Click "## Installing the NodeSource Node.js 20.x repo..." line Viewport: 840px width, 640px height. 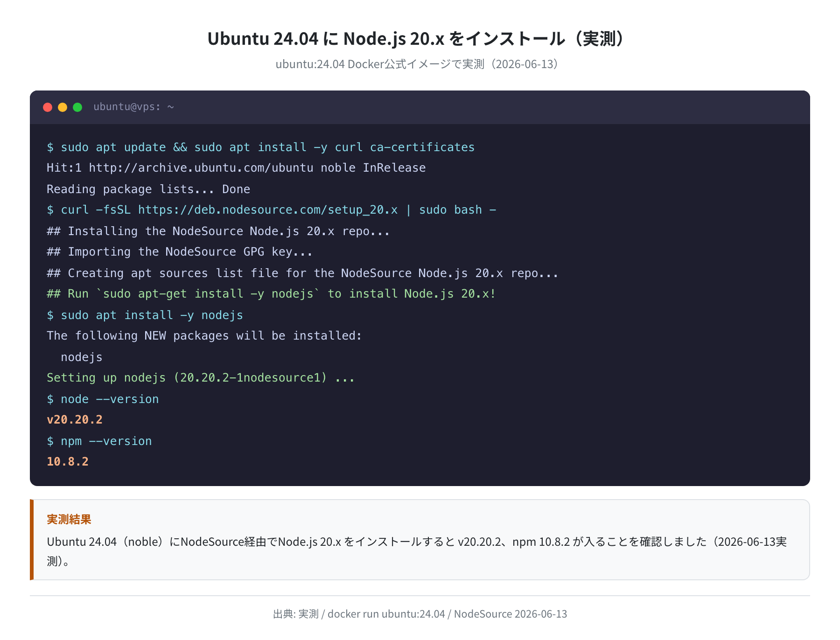pyautogui.click(x=218, y=231)
